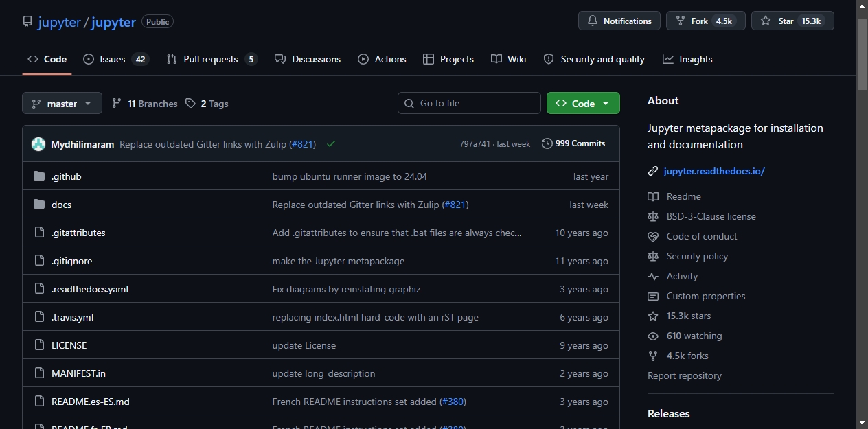Open the master branch selector dropdown
The image size is (868, 429).
(62, 104)
